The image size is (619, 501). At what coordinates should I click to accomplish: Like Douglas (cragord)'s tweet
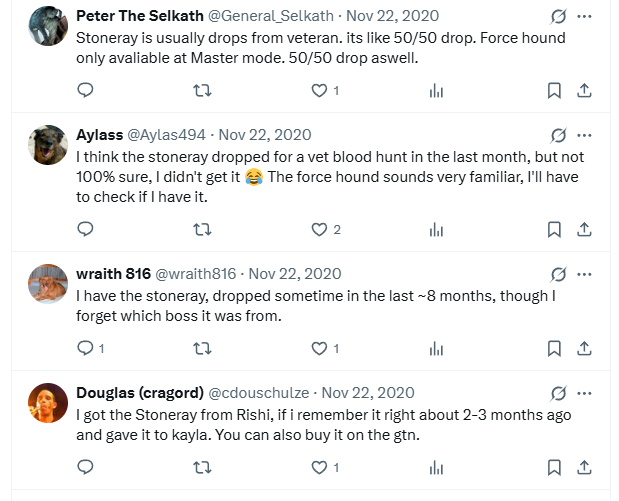coord(320,467)
